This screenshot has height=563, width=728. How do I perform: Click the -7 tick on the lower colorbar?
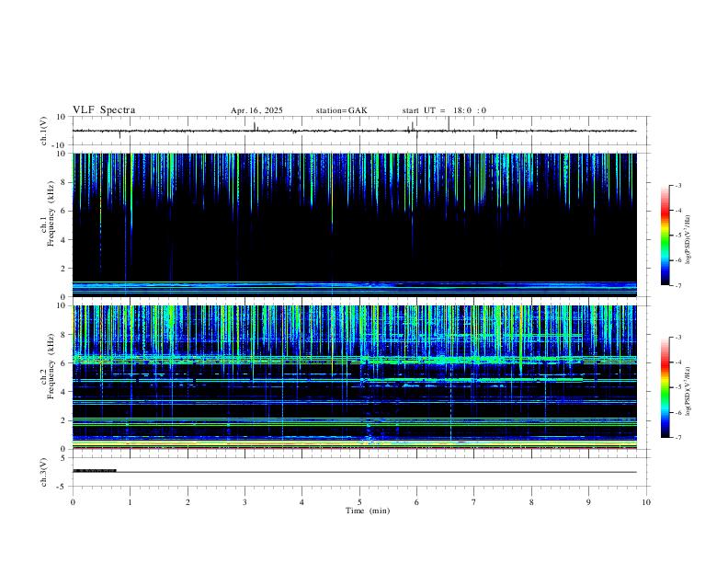coord(677,437)
